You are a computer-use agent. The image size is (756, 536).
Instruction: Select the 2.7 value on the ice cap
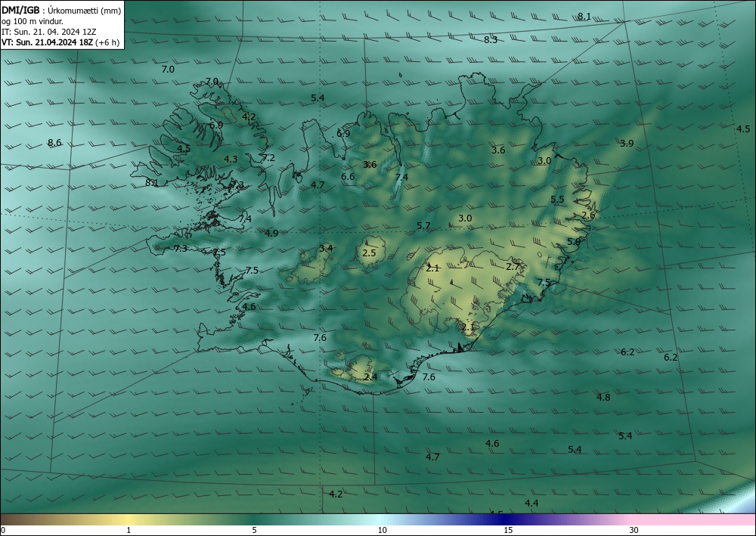pos(513,267)
